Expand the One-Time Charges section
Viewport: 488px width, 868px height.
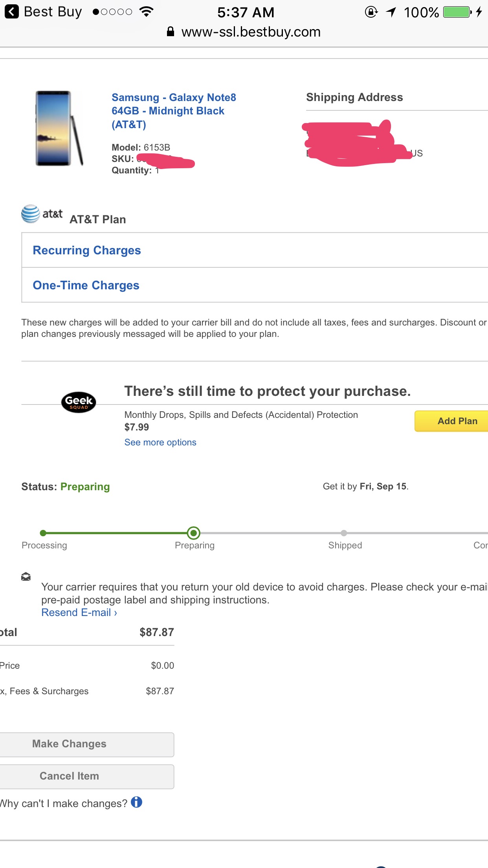255,285
